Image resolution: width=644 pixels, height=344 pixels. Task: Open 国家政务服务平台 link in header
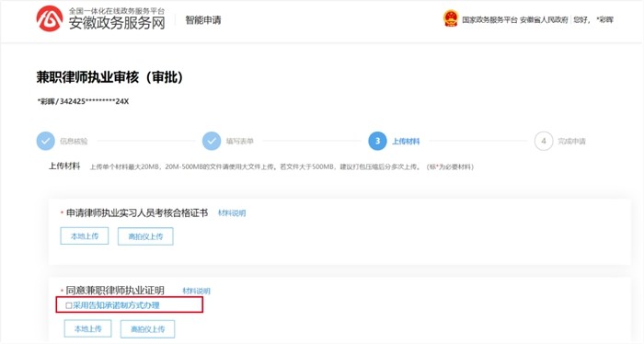tap(489, 19)
